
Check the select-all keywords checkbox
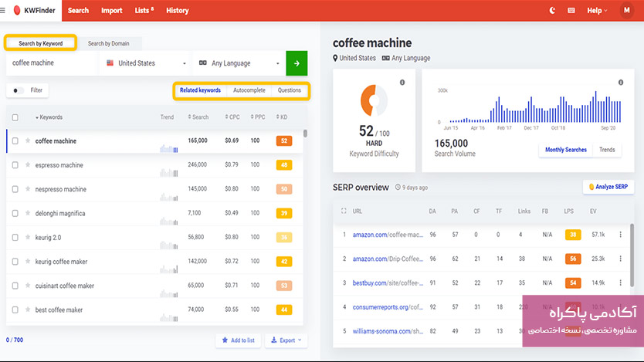coord(15,118)
